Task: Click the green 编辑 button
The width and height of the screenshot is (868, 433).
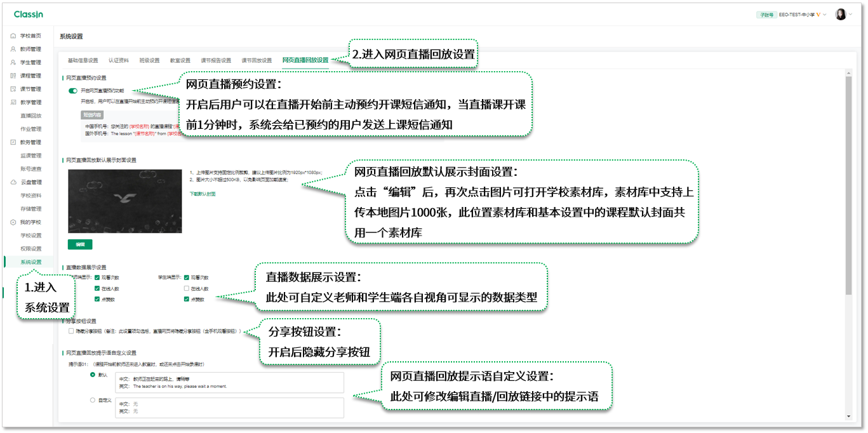Action: (x=80, y=244)
